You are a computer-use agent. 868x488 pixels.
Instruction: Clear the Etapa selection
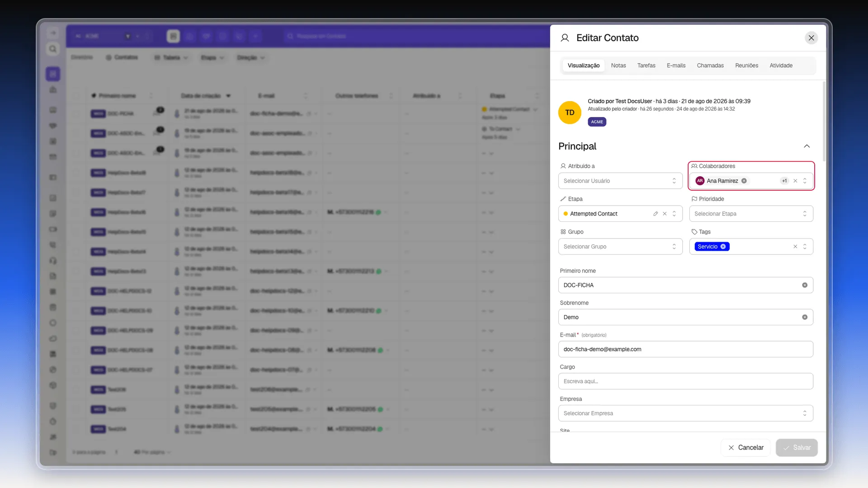(665, 214)
